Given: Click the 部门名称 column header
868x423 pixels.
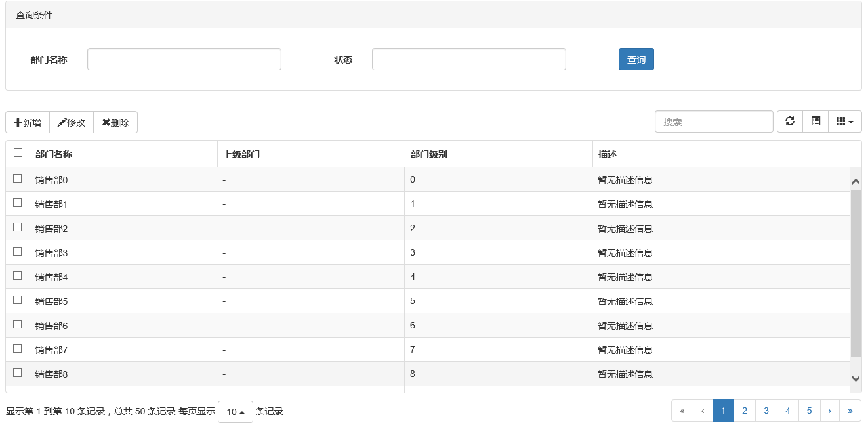Looking at the screenshot, I should pos(123,154).
